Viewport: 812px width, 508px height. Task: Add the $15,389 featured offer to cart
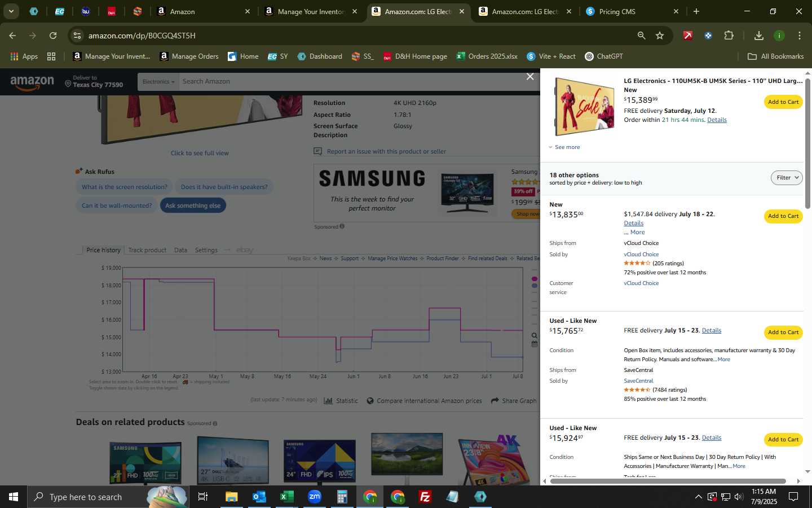[x=783, y=102]
